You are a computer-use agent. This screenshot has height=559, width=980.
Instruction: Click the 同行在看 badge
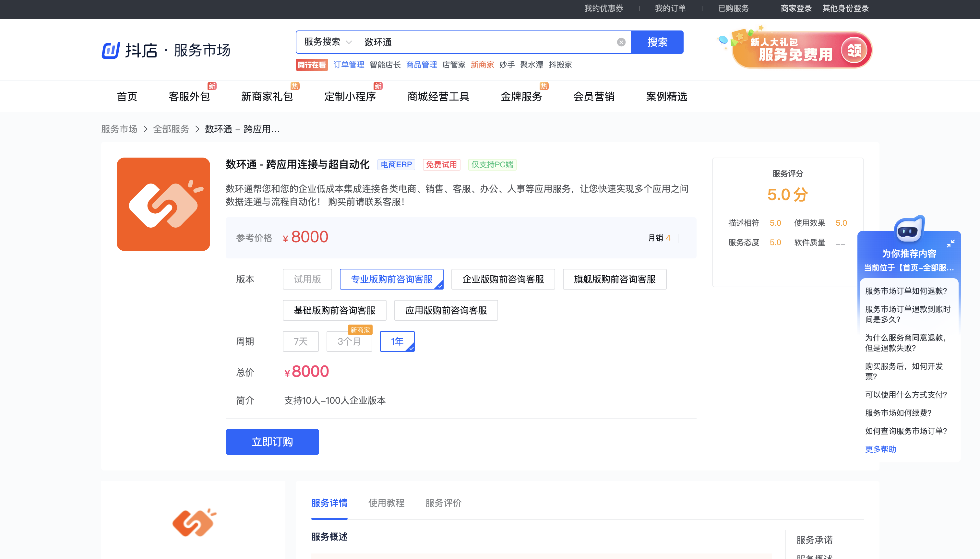click(x=312, y=65)
